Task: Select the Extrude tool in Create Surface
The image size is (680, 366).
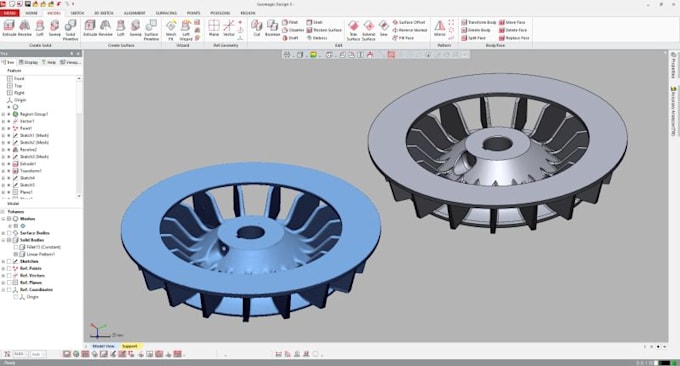Action: pyautogui.click(x=90, y=29)
